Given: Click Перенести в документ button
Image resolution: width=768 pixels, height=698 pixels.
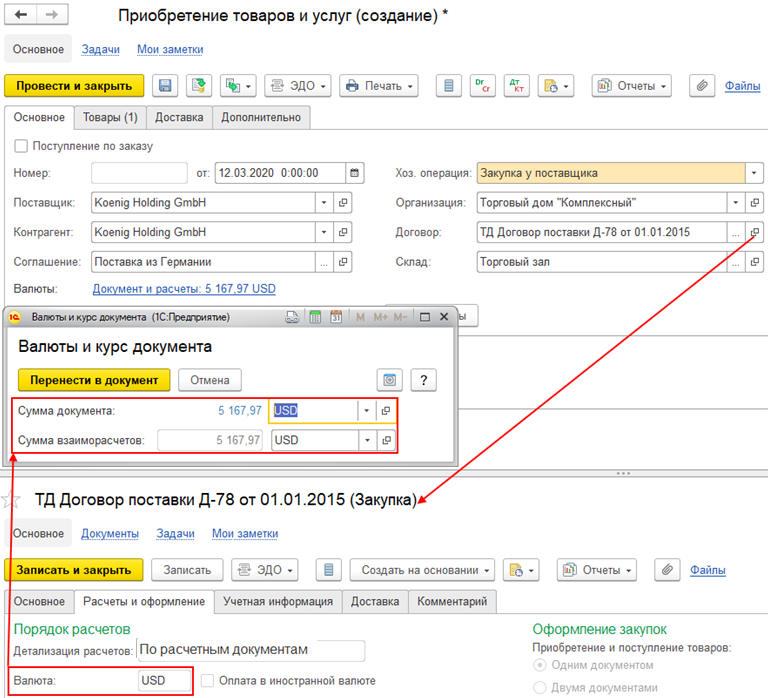Looking at the screenshot, I should (x=94, y=380).
